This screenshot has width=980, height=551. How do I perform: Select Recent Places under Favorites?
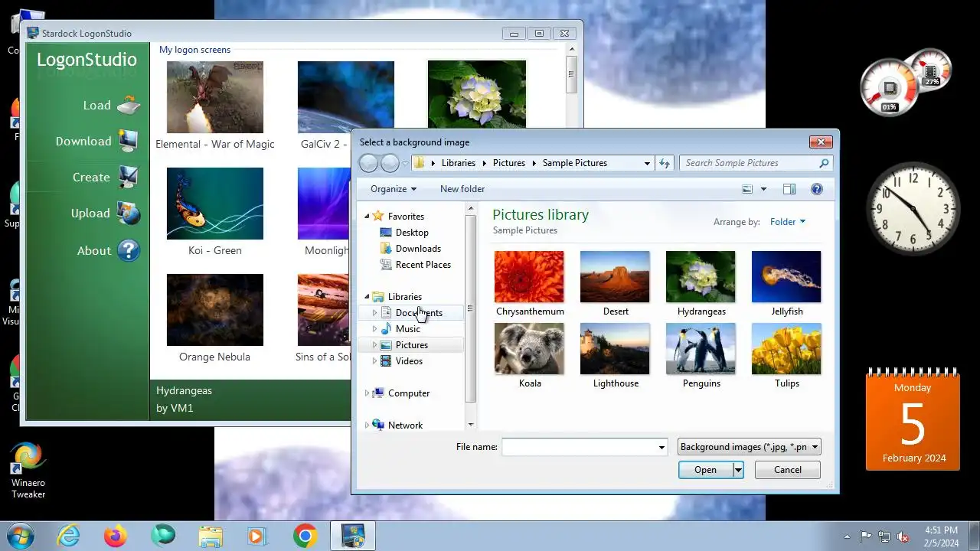coord(423,265)
